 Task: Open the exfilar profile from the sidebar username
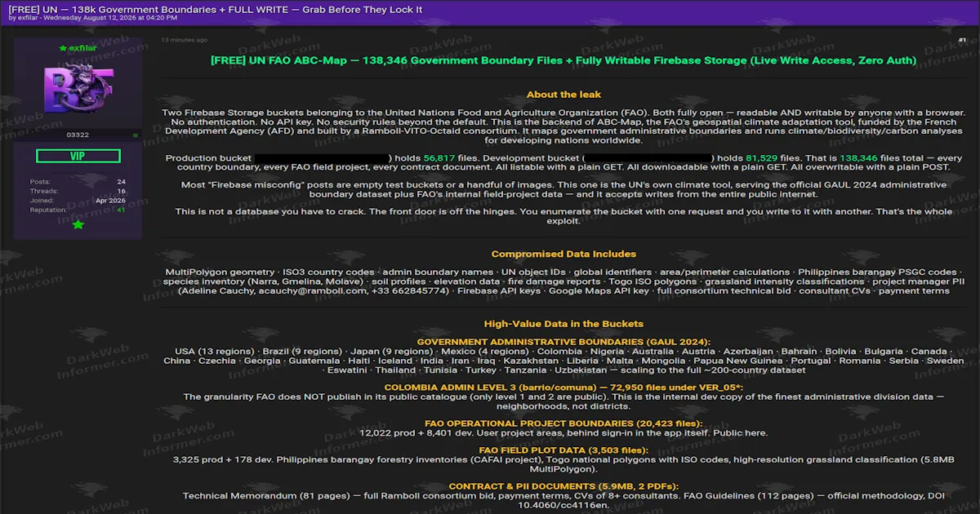pyautogui.click(x=82, y=48)
